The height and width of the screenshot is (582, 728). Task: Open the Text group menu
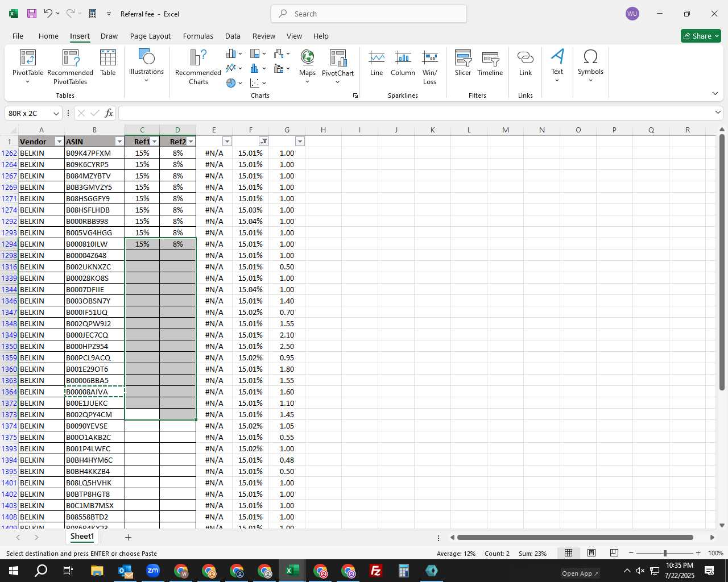[x=557, y=65]
